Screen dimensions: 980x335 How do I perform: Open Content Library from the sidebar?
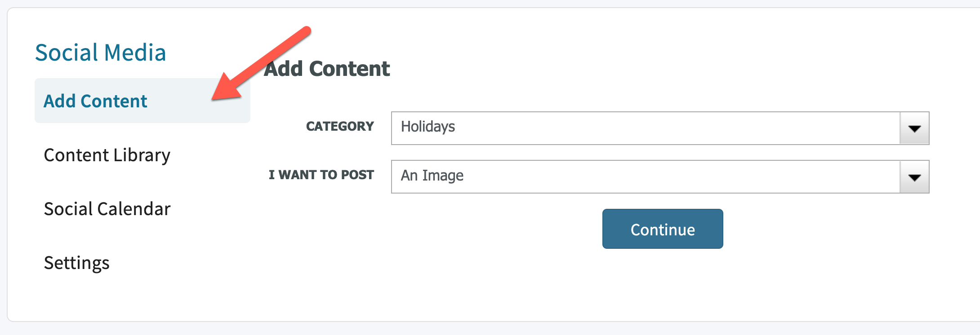pos(107,155)
